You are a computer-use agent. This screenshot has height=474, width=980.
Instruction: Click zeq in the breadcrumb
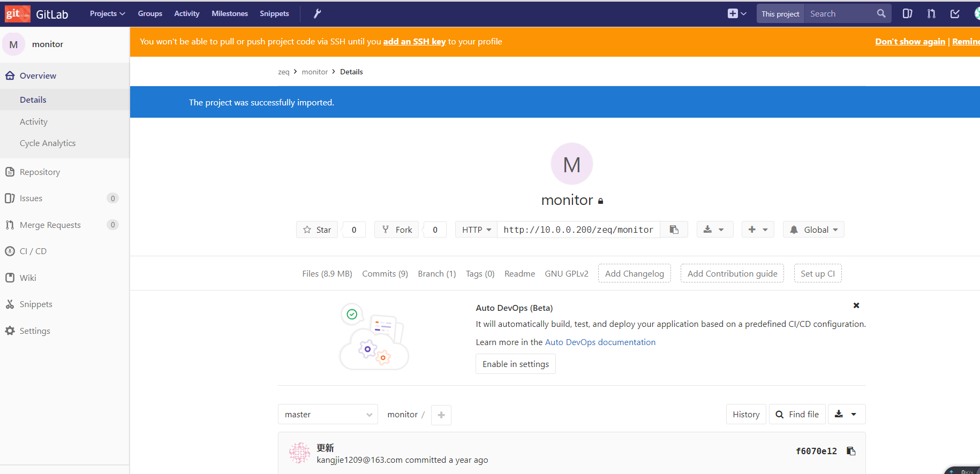click(x=283, y=72)
